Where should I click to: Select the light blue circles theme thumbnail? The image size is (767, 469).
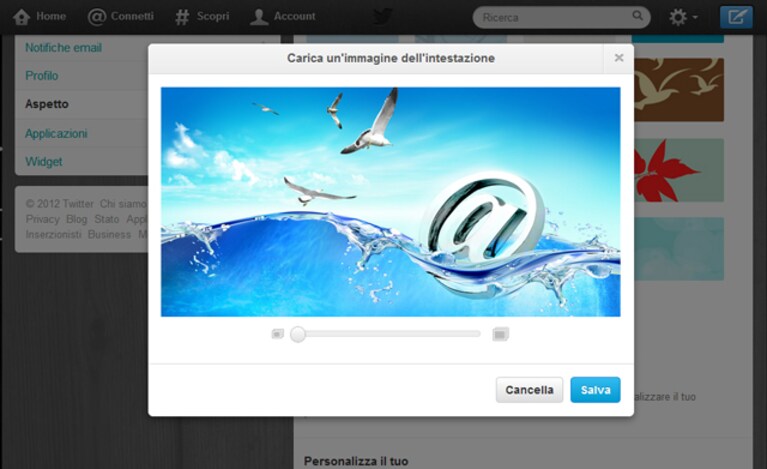click(679, 249)
